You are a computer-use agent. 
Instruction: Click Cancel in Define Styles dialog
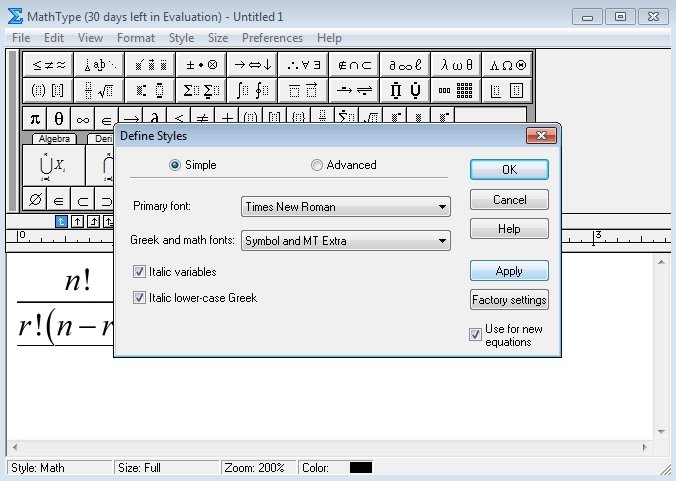[x=509, y=200]
